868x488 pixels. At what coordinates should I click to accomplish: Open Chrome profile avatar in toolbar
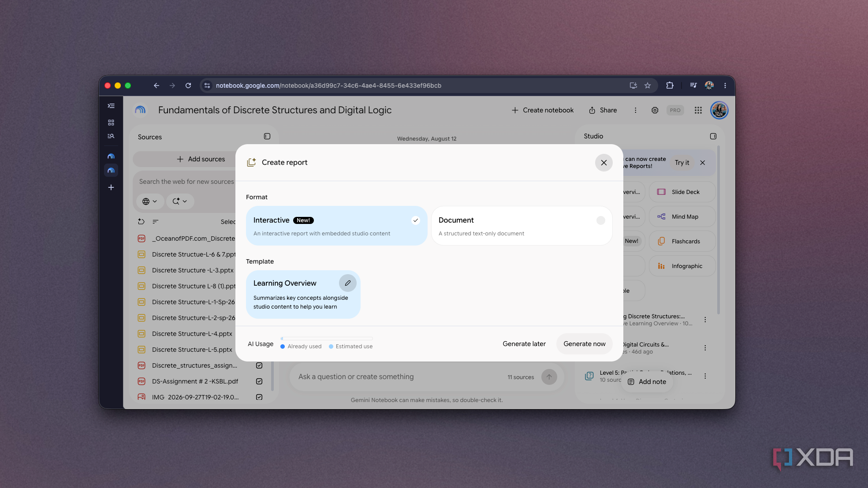coord(709,86)
